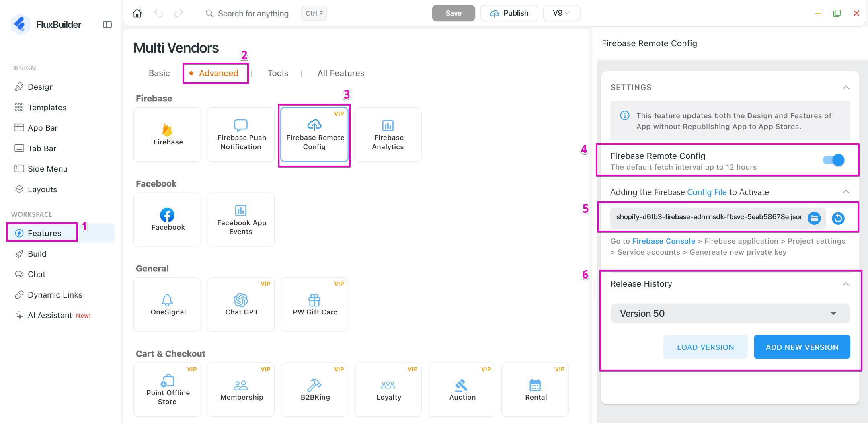868x423 pixels.
Task: Open the Facebook feature card
Action: pyautogui.click(x=167, y=220)
